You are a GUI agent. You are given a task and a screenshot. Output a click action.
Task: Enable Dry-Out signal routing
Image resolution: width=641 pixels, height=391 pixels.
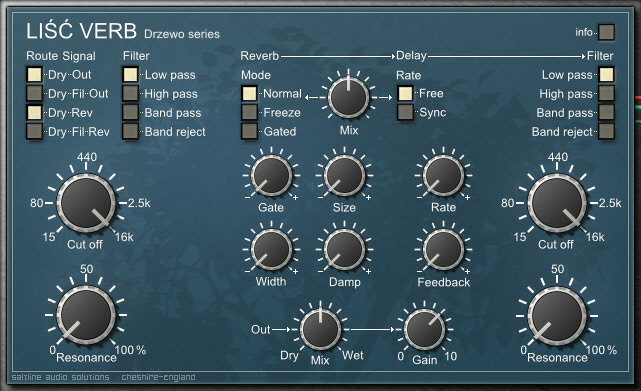coord(34,75)
